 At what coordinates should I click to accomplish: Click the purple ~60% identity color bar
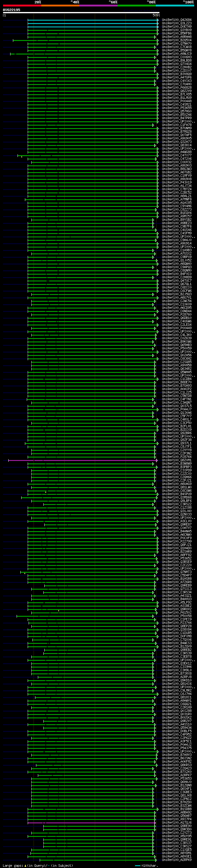(98, 6)
